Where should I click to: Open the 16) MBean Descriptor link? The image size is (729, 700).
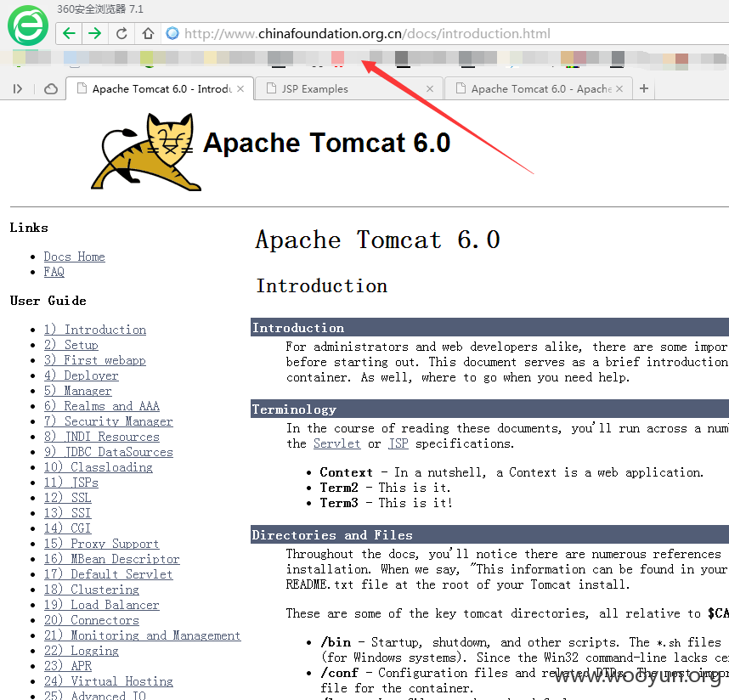click(111, 559)
